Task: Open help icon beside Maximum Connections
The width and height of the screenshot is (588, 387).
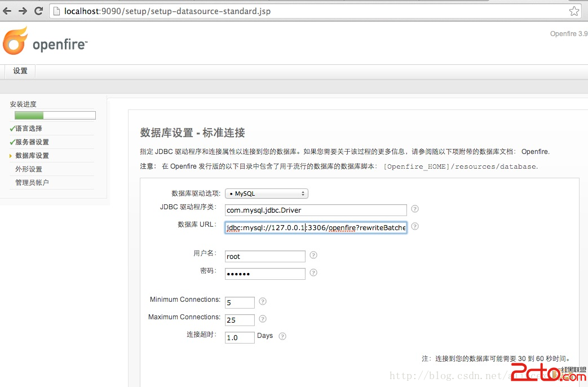Action: click(x=263, y=319)
